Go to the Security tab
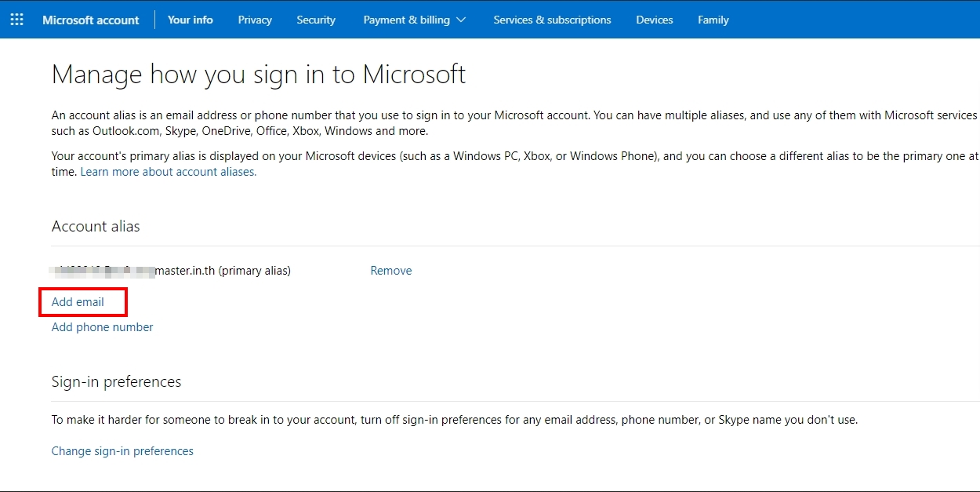This screenshot has height=492, width=980. click(x=316, y=20)
